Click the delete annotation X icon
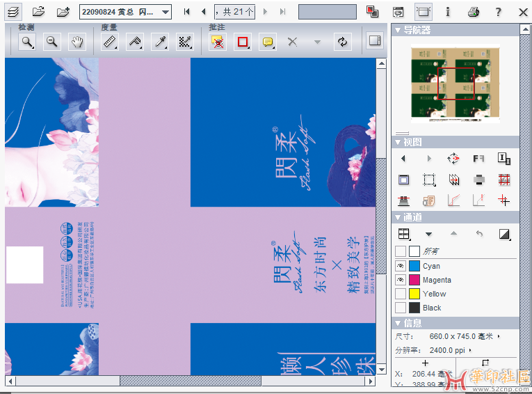Screen dimensions: 532x394 (x=293, y=42)
